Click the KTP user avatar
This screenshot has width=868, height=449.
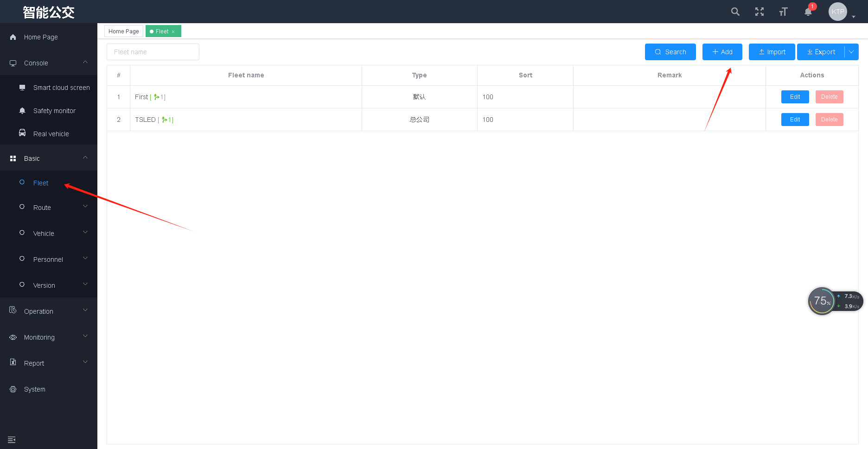pos(837,12)
